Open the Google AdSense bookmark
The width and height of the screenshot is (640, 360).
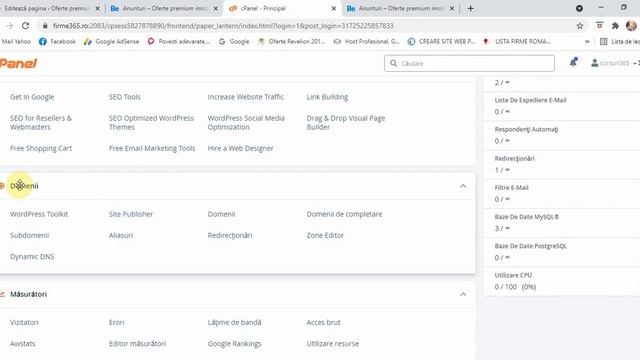[111, 42]
